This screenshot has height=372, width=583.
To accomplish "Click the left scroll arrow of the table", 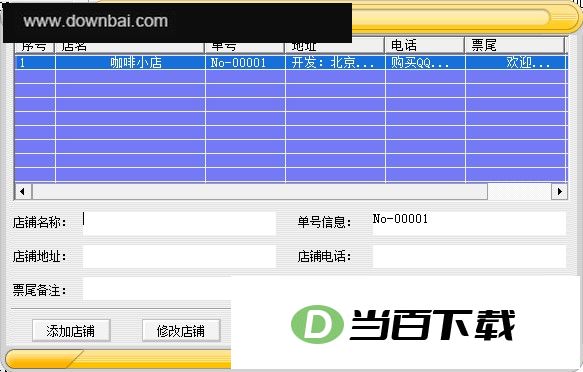I will coord(23,192).
